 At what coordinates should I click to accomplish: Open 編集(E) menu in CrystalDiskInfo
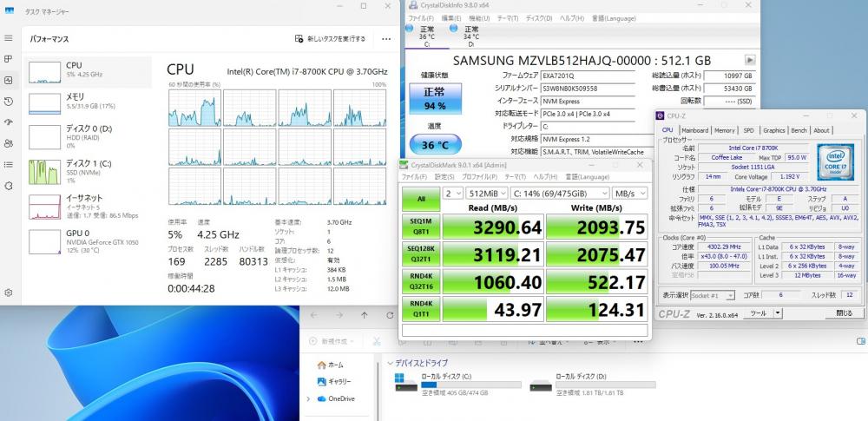point(451,18)
